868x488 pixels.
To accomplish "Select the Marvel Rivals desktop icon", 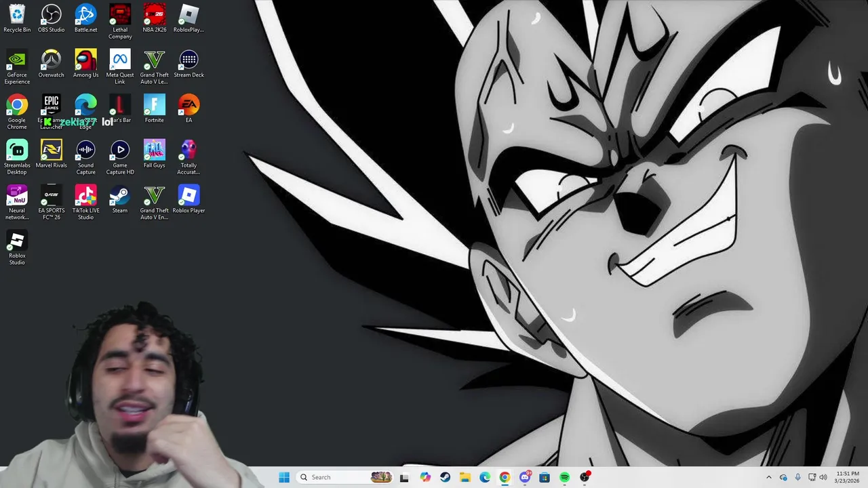I will click(x=52, y=154).
